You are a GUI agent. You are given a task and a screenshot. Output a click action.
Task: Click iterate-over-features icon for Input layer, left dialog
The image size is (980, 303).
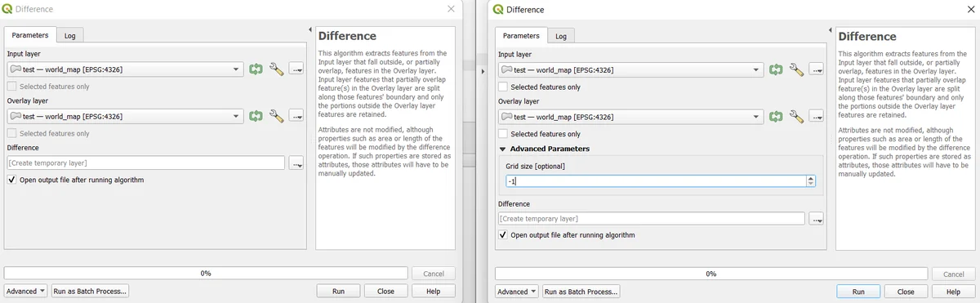pos(256,69)
